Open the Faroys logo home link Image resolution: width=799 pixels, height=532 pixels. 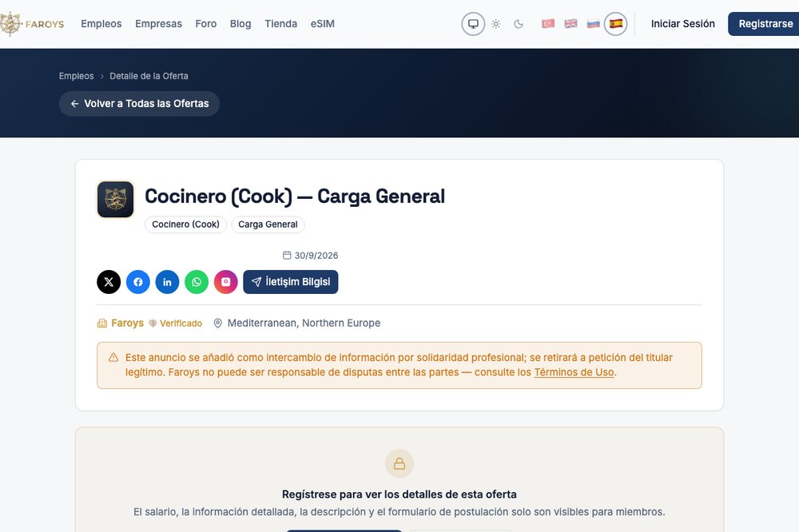point(32,24)
